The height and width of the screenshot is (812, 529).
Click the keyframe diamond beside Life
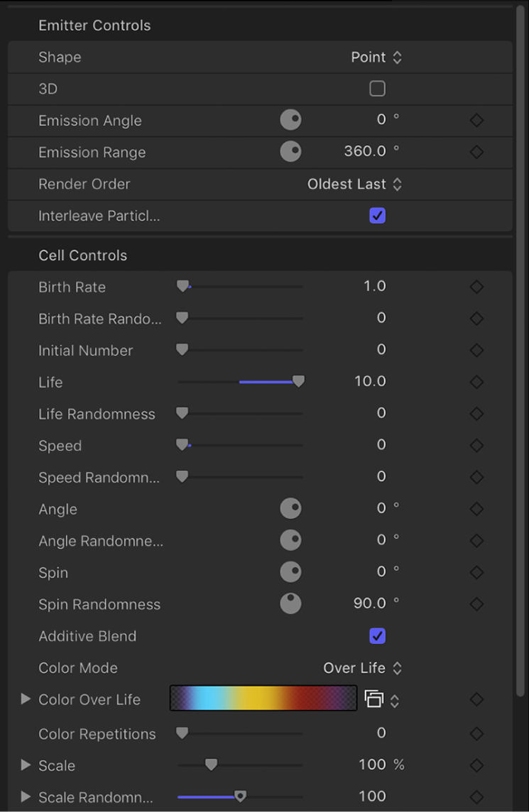coord(476,382)
